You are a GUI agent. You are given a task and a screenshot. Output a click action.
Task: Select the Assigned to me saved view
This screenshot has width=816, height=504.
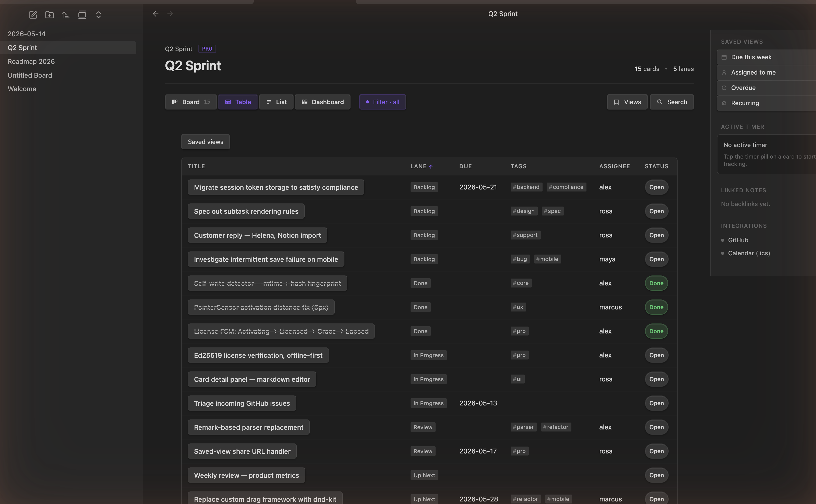[766, 73]
